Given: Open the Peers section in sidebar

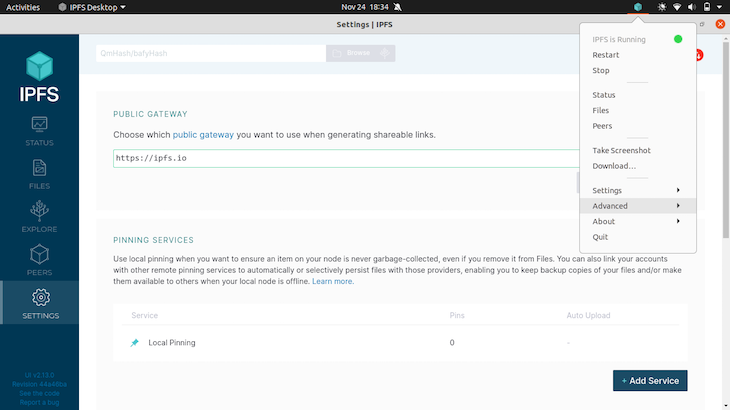Looking at the screenshot, I should pos(39,259).
